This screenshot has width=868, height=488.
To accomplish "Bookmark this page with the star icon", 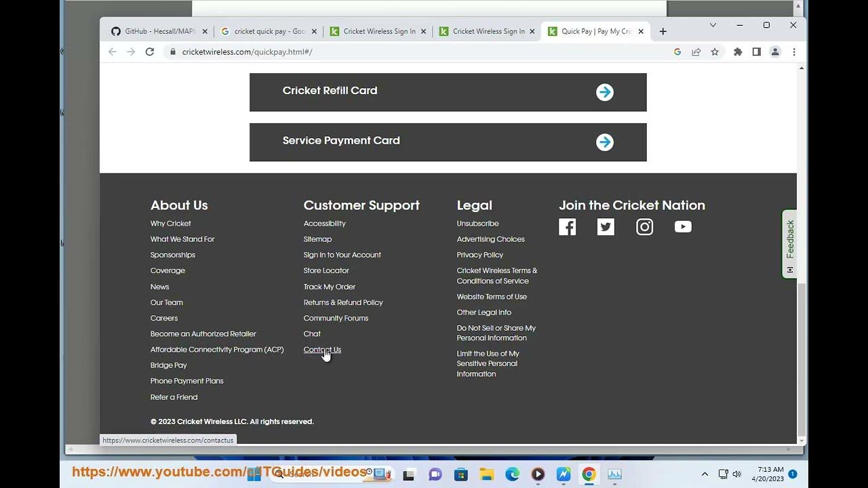I will click(x=715, y=52).
